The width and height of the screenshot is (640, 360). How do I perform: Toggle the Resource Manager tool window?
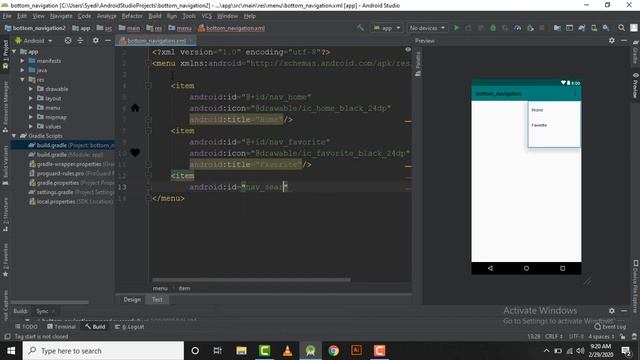[x=5, y=107]
